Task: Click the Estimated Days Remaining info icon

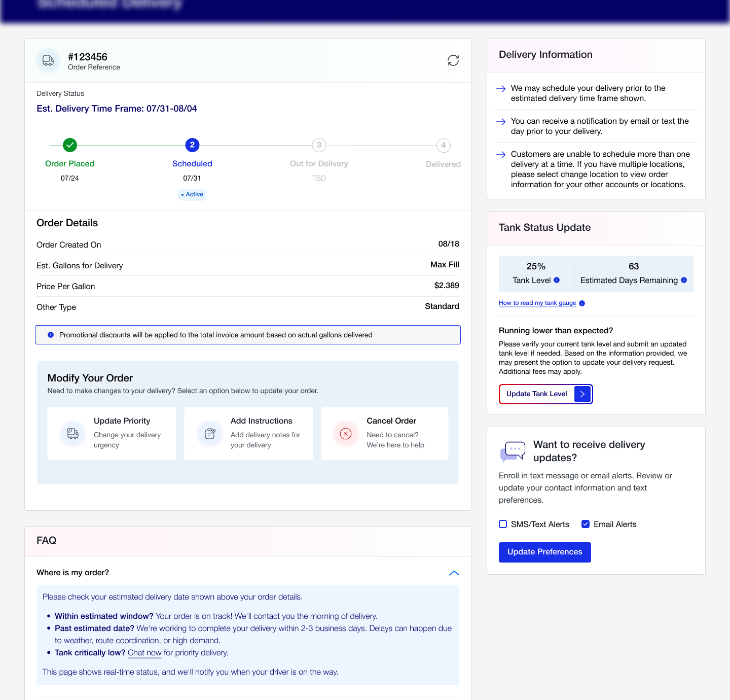Action: 684,280
